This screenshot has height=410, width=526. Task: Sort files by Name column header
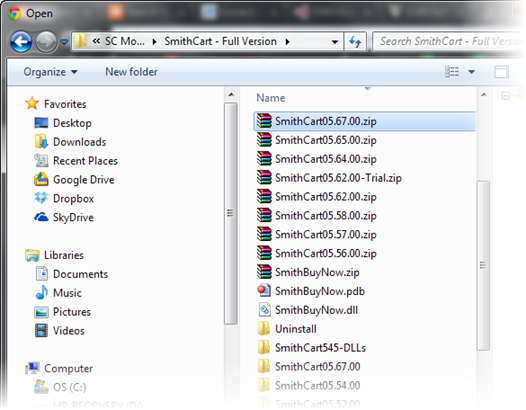[x=271, y=98]
